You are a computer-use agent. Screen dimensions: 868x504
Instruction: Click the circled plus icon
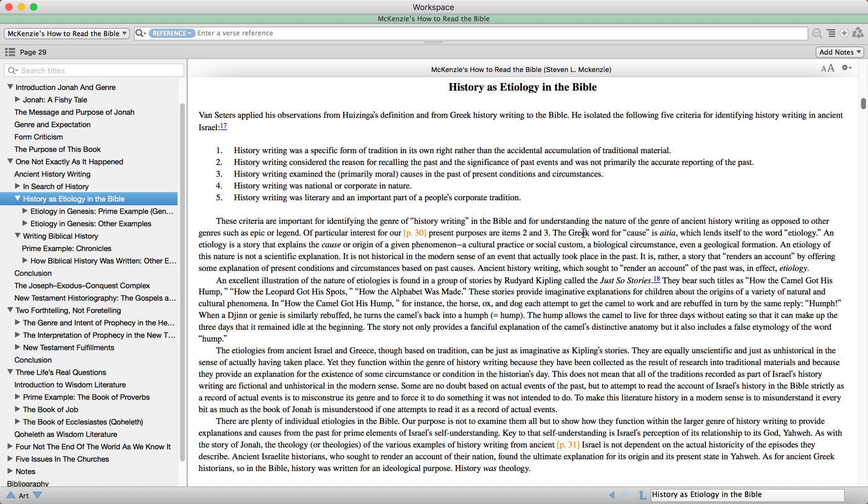click(x=844, y=33)
